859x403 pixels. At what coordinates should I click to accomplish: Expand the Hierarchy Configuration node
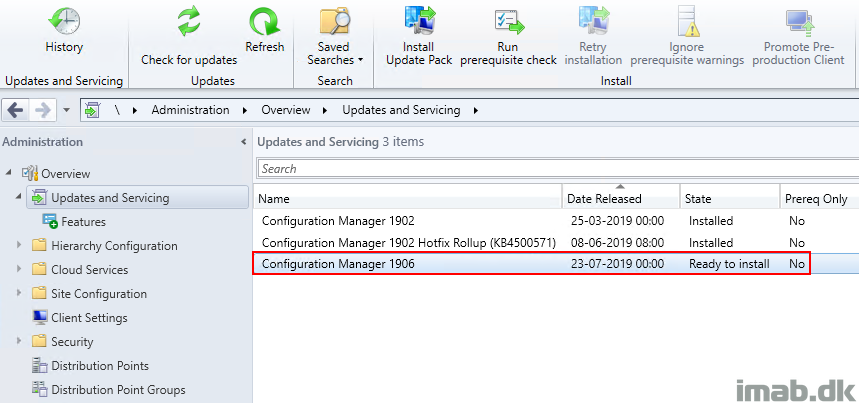tap(19, 245)
